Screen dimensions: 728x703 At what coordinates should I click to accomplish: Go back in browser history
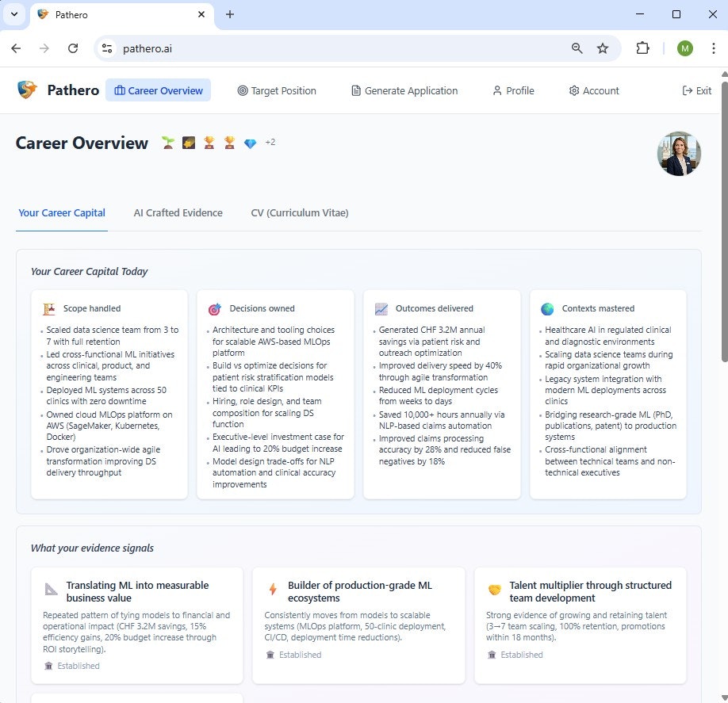point(16,48)
